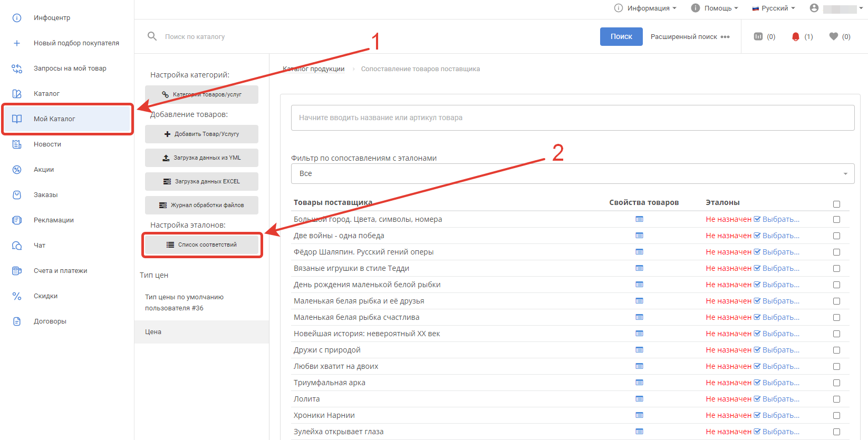This screenshot has height=440, width=868.
Task: Open properties icon for Лолита row
Action: (639, 399)
